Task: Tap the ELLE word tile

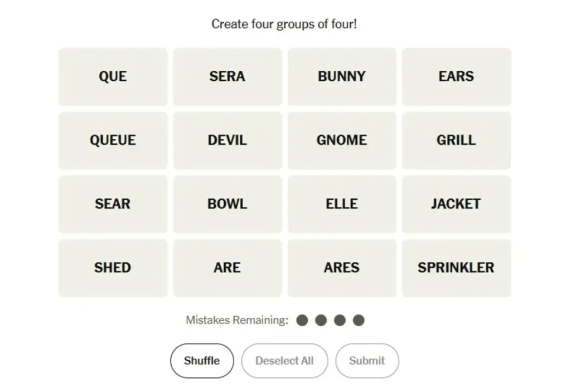Action: [x=342, y=204]
